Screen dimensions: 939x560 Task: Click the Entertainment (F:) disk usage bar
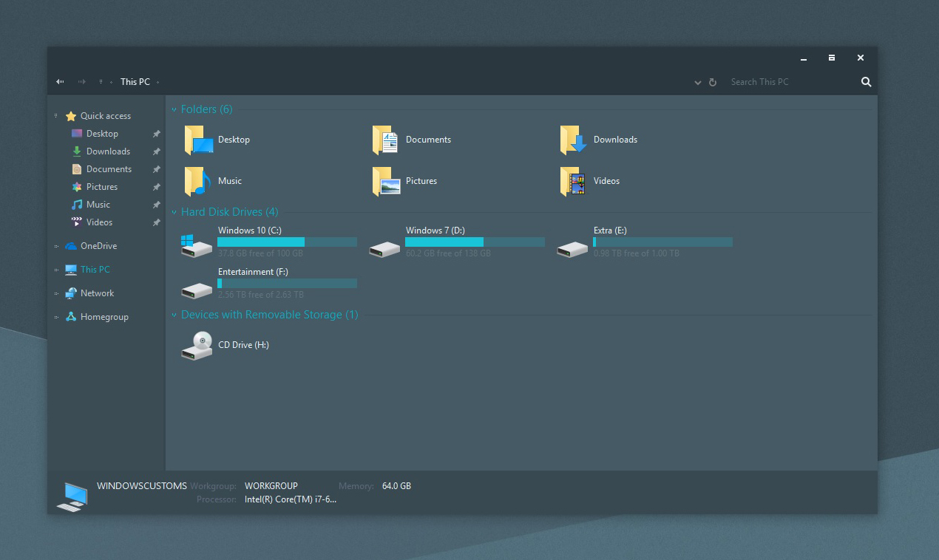click(x=287, y=283)
